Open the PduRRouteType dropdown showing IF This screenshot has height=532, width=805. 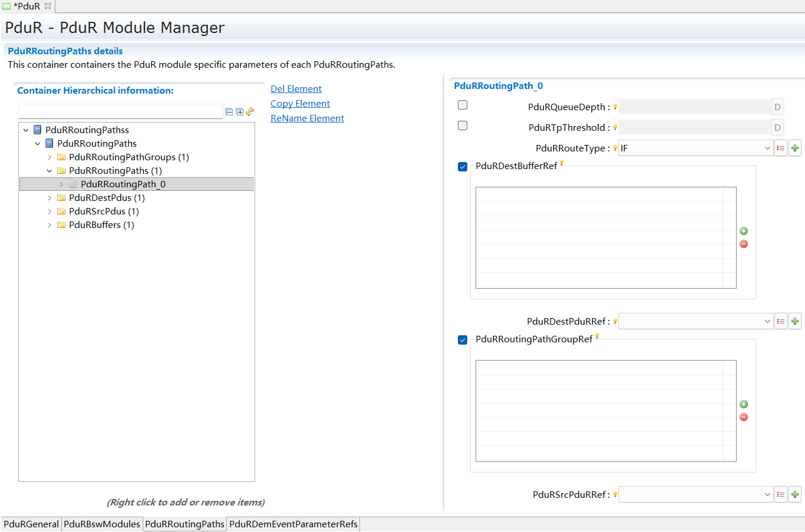pos(767,148)
